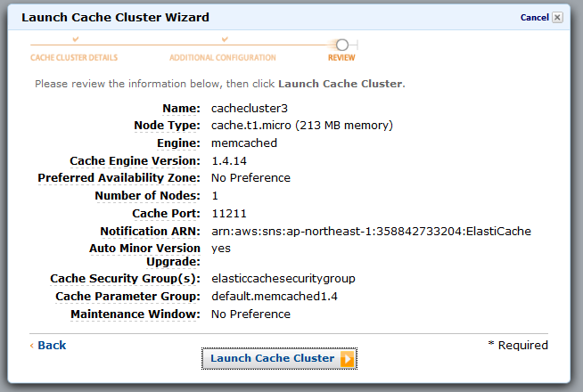Close the wizard with the X icon
This screenshot has width=583, height=392.
click(557, 18)
